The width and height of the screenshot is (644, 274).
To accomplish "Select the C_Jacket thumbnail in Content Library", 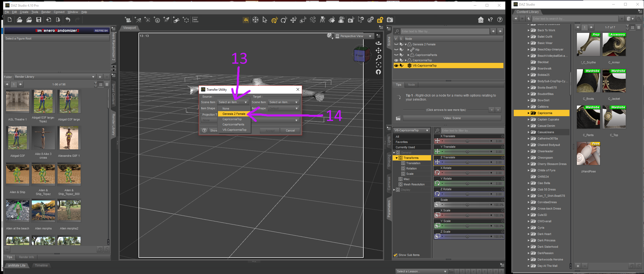I will pos(614,81).
